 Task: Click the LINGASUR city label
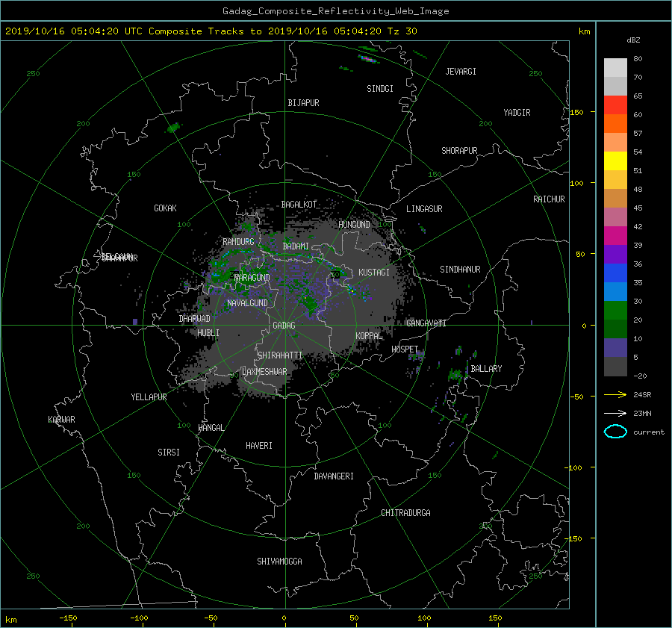click(x=424, y=209)
